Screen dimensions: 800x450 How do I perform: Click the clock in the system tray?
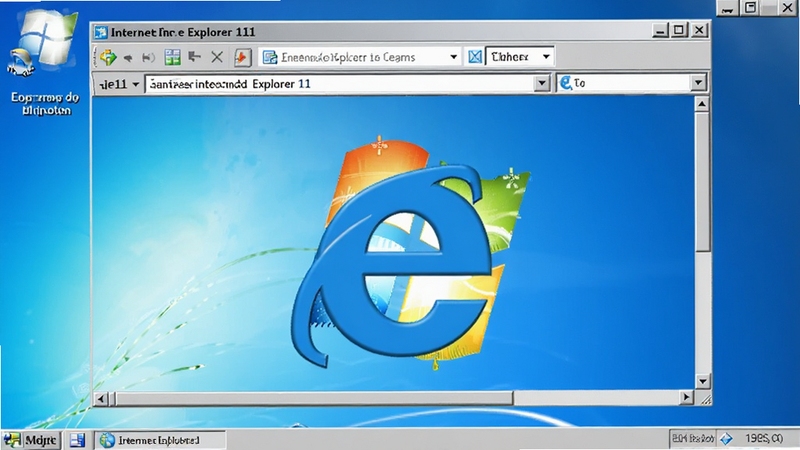[x=764, y=439]
